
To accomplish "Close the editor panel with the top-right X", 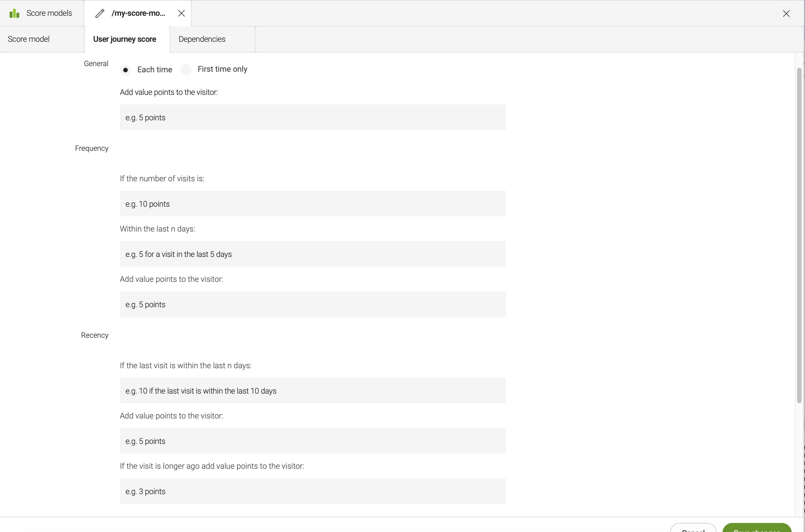I will [786, 14].
